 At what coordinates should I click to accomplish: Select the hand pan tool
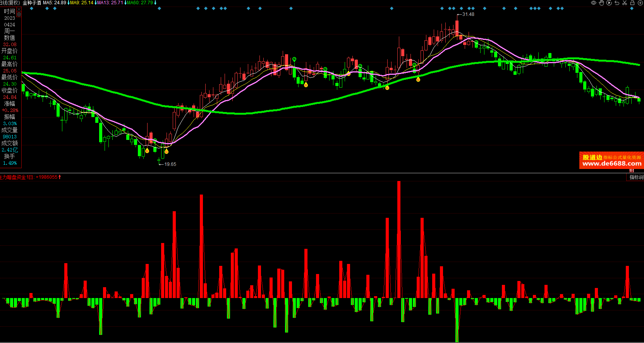point(601,3)
